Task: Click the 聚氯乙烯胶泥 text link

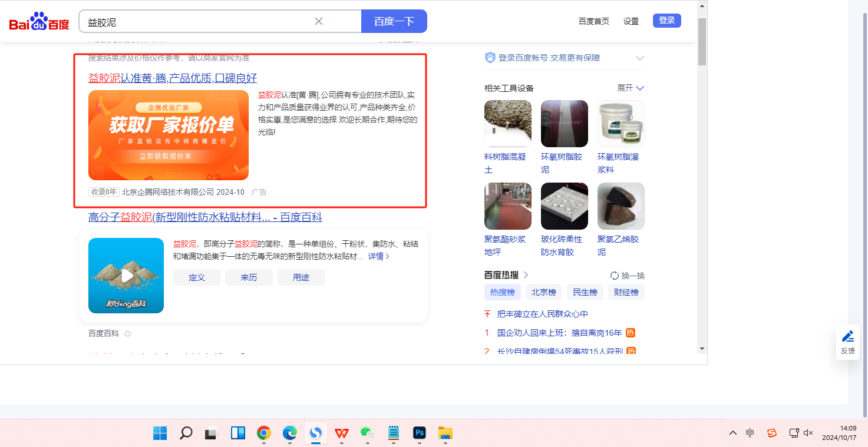Action: (618, 246)
